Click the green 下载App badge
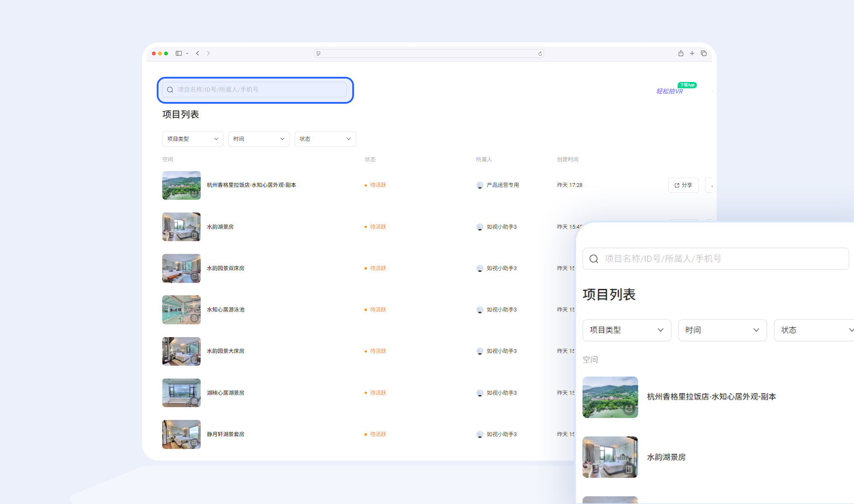The width and height of the screenshot is (854, 504). coord(687,85)
